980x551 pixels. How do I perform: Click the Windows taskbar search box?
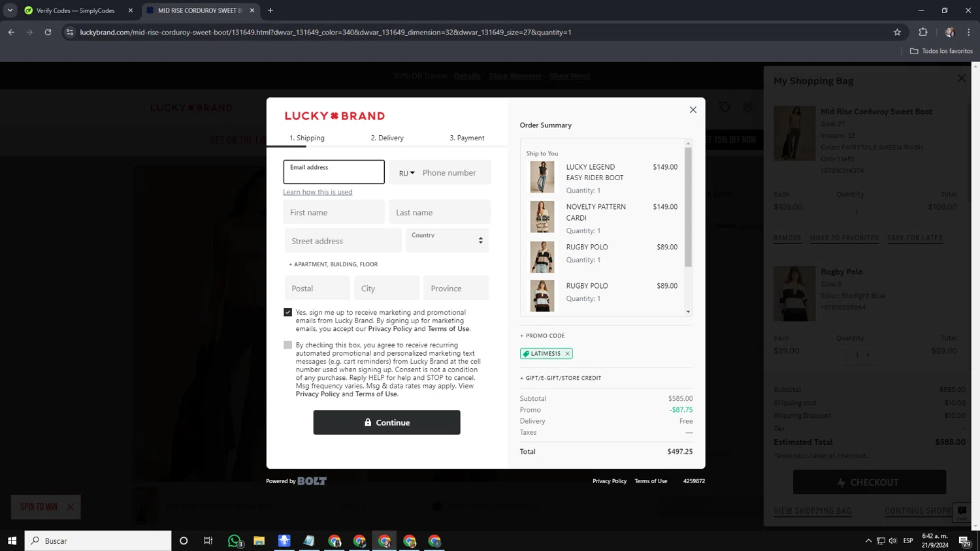click(98, 541)
